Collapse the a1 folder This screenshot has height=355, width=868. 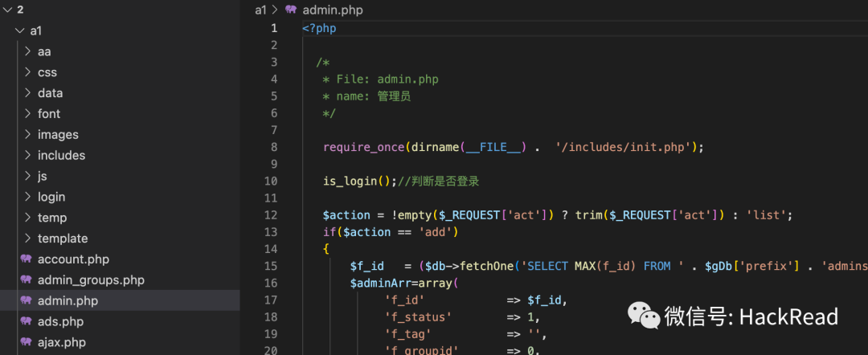(20, 31)
